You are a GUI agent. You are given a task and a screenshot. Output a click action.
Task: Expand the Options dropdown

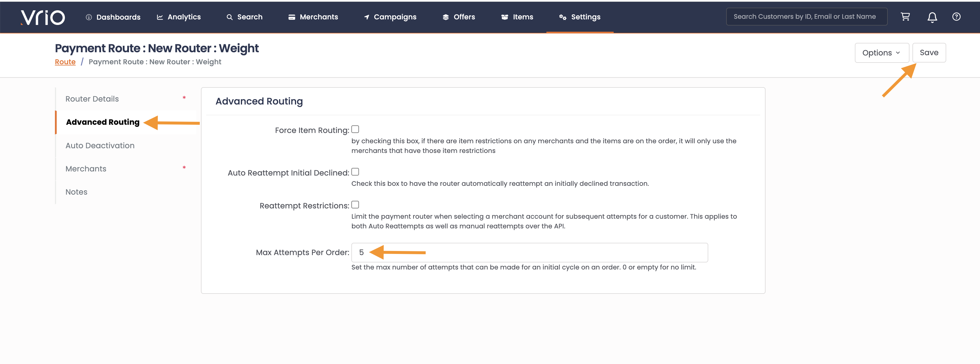(x=882, y=53)
